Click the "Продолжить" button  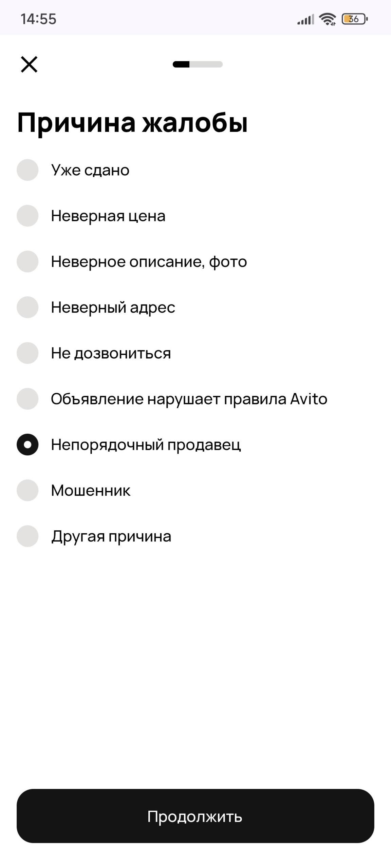click(195, 816)
